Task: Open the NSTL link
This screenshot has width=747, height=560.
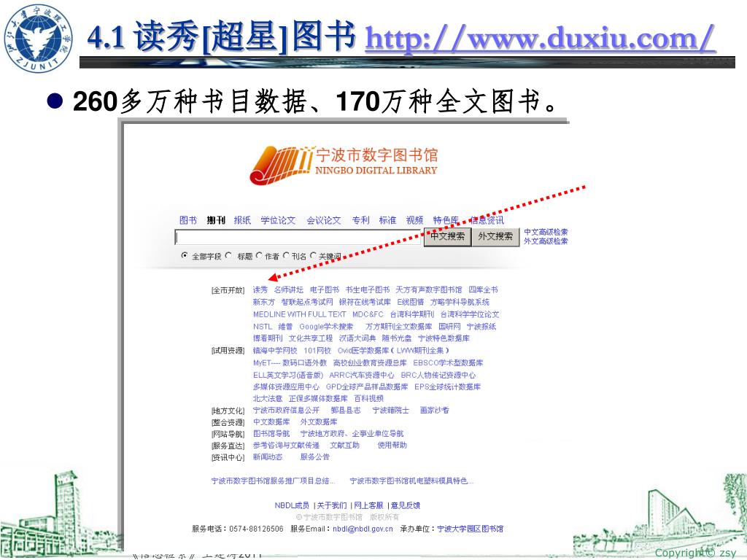Action: pyautogui.click(x=263, y=327)
